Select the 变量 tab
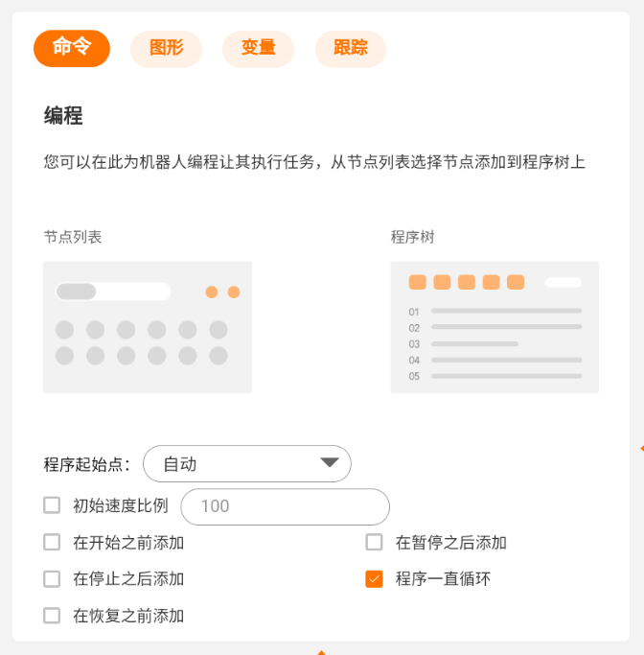Viewport: 644px width, 655px height. [258, 49]
